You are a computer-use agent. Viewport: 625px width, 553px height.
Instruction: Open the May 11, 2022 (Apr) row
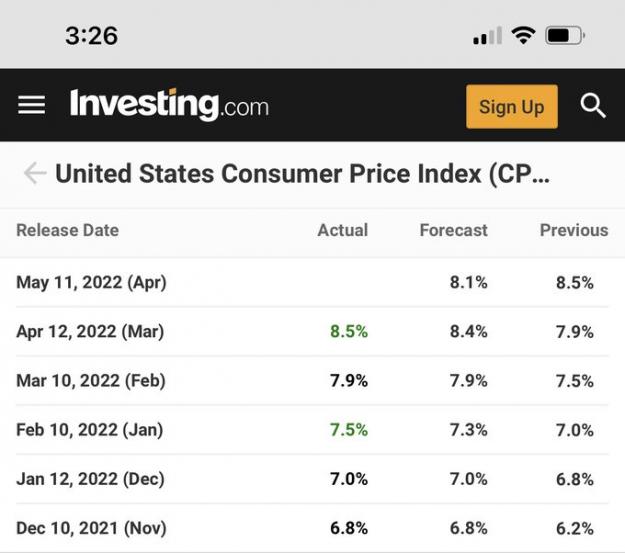click(312, 282)
